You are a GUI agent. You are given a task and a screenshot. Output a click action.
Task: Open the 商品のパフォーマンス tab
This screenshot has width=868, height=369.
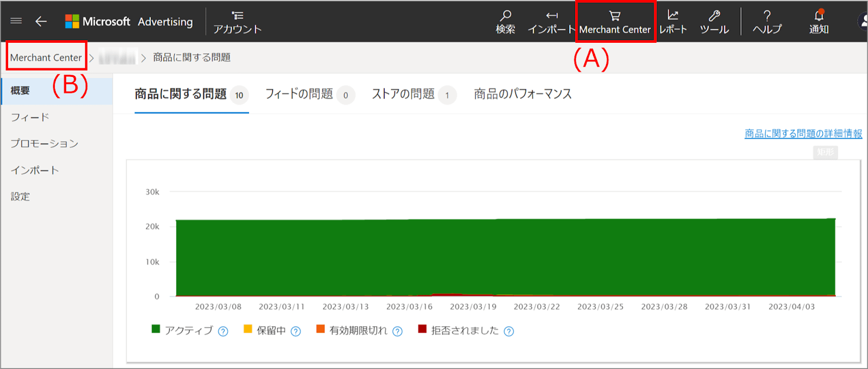click(x=522, y=94)
